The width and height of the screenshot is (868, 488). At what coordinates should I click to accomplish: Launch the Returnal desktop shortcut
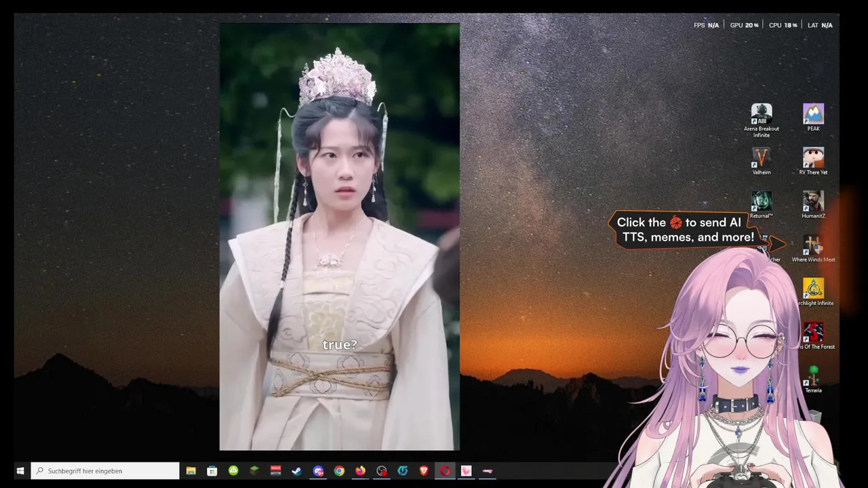(x=762, y=205)
